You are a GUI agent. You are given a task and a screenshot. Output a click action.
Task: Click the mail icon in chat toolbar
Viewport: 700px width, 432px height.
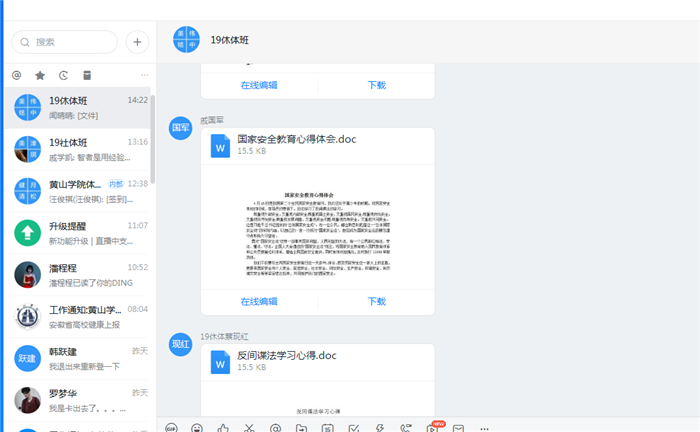coord(458,428)
